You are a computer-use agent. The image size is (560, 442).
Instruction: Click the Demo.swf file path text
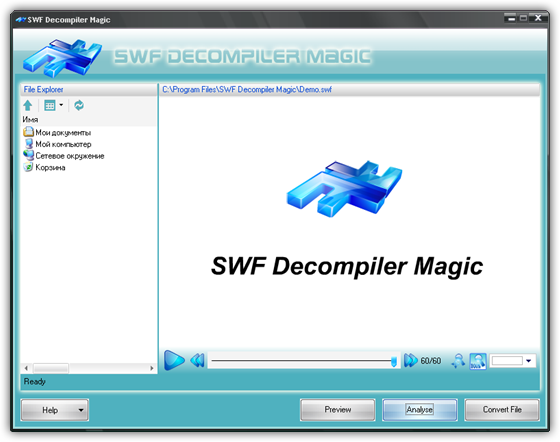click(x=247, y=89)
